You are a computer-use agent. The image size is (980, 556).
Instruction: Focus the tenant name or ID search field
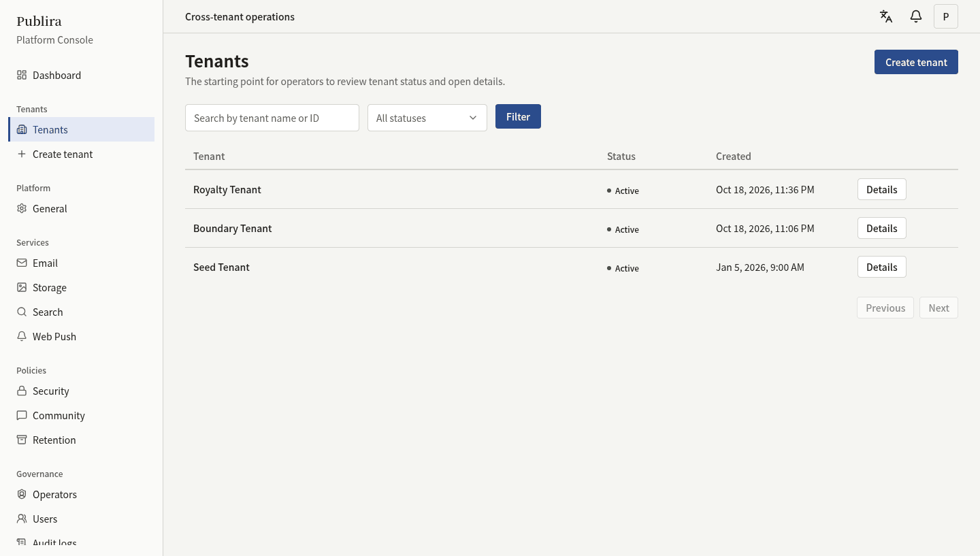click(x=272, y=118)
